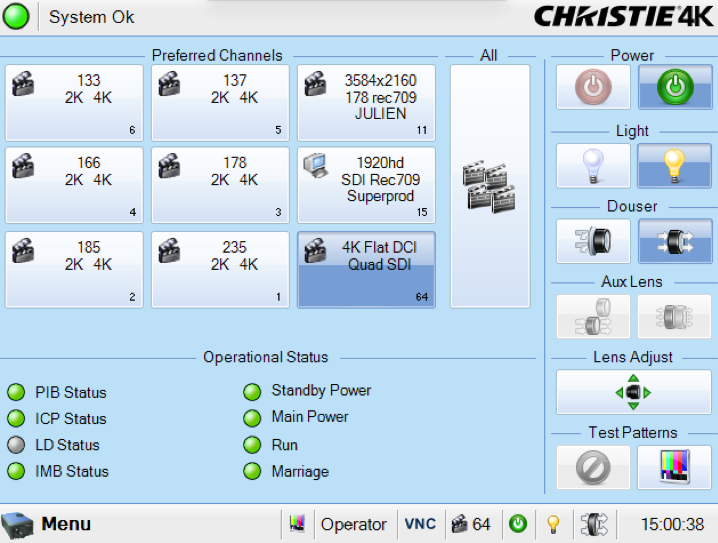Show the color bars test pattern
The height and width of the screenshot is (543, 718).
click(675, 467)
